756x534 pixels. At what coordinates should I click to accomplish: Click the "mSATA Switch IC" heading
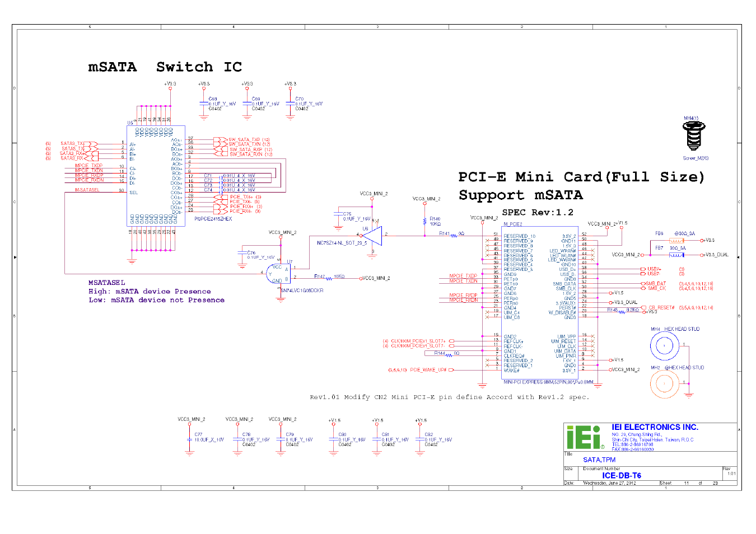coord(165,67)
